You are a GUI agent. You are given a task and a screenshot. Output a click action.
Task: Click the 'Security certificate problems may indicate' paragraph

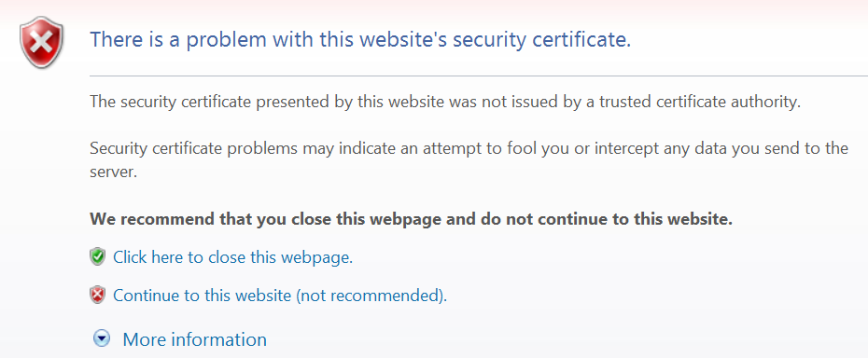point(469,160)
